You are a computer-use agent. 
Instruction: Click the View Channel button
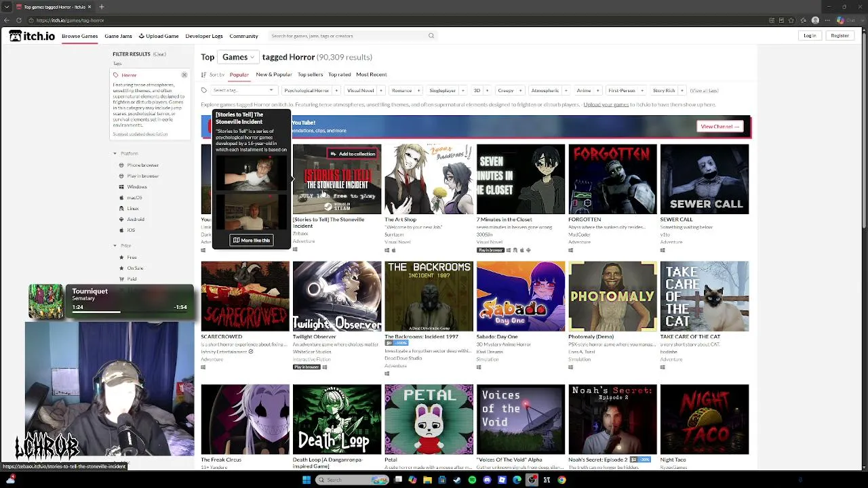pos(720,127)
